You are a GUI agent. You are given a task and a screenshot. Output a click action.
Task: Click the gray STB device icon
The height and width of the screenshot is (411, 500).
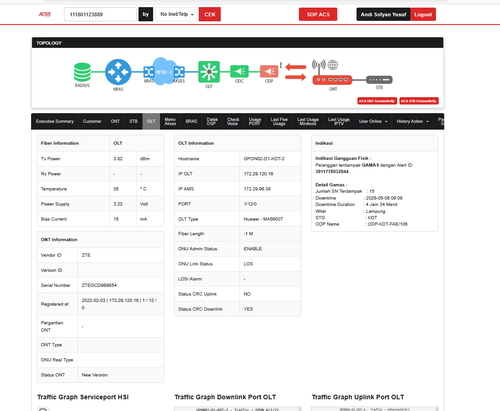pos(379,80)
